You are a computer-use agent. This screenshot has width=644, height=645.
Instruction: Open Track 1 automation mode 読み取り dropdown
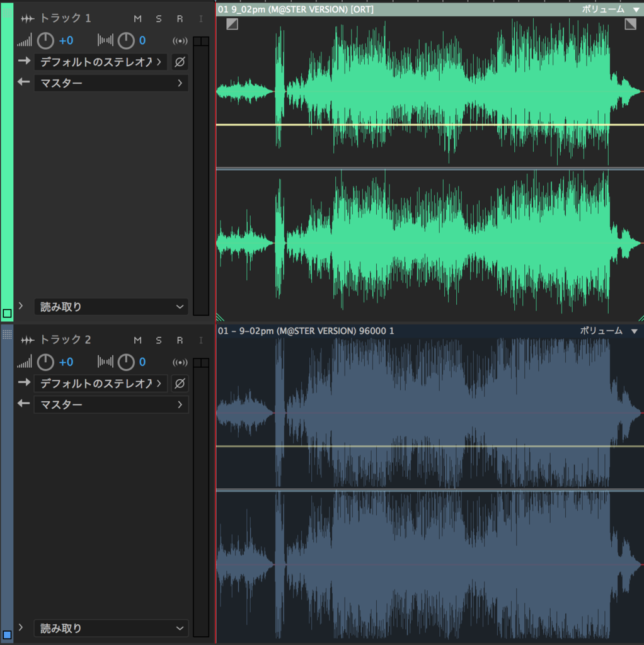[111, 307]
